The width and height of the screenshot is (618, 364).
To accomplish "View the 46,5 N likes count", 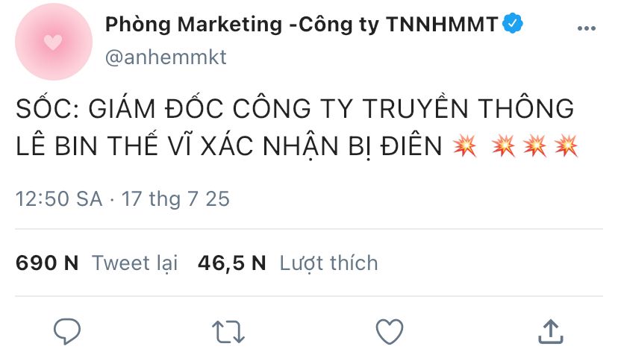I will [x=231, y=263].
